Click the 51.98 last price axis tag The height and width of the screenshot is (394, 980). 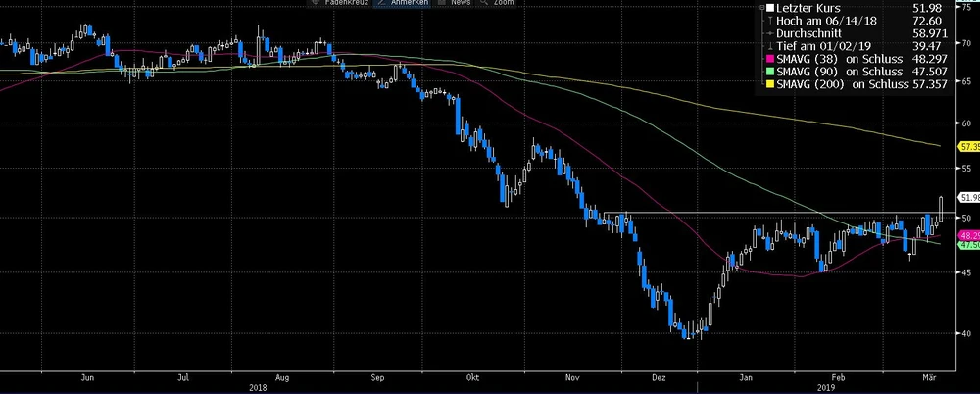(968, 198)
